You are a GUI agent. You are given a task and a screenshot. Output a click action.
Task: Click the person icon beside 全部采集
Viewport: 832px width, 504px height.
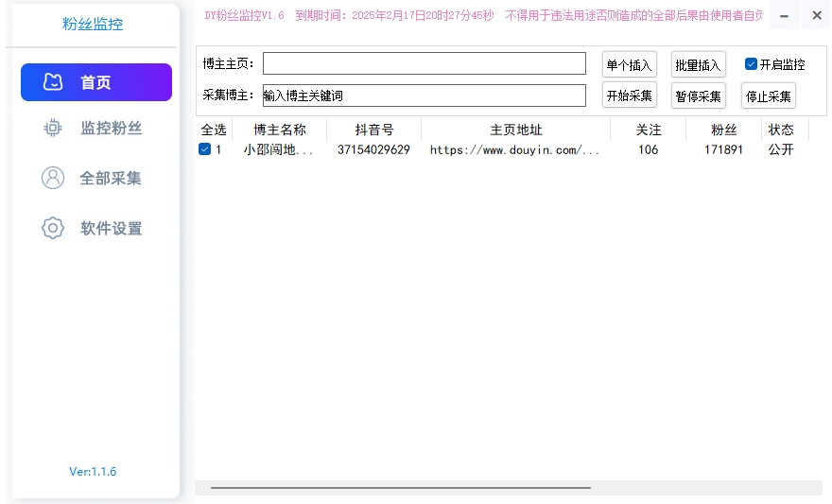click(x=53, y=178)
